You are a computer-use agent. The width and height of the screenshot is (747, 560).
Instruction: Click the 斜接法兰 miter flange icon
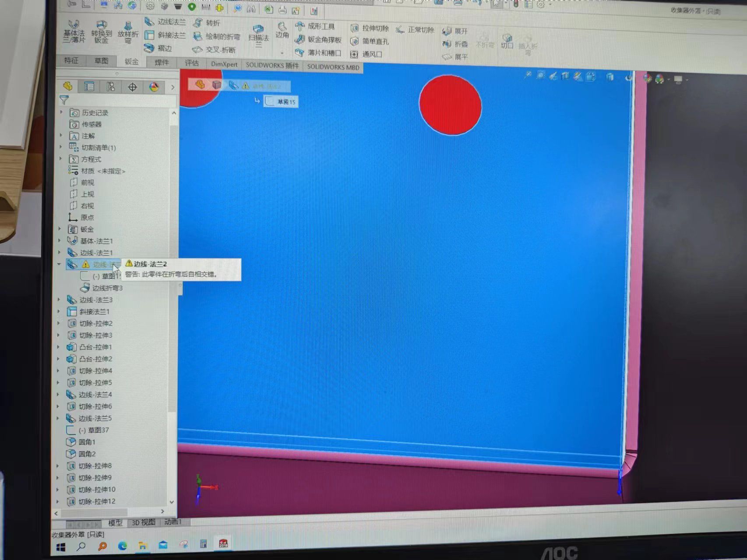(150, 35)
